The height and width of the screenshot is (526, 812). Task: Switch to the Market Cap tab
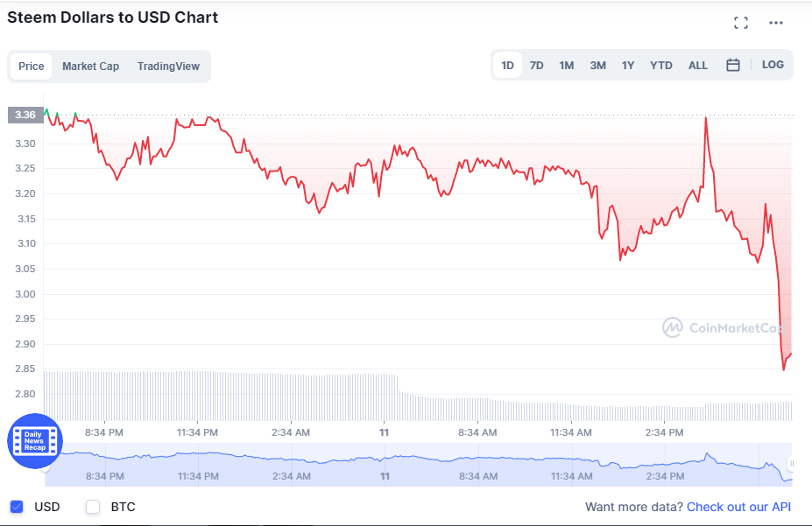click(90, 67)
